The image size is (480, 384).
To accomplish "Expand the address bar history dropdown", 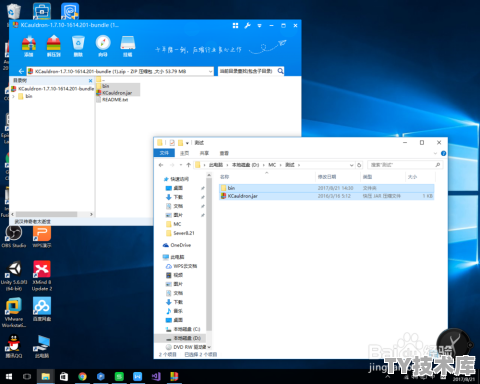I will (351, 165).
